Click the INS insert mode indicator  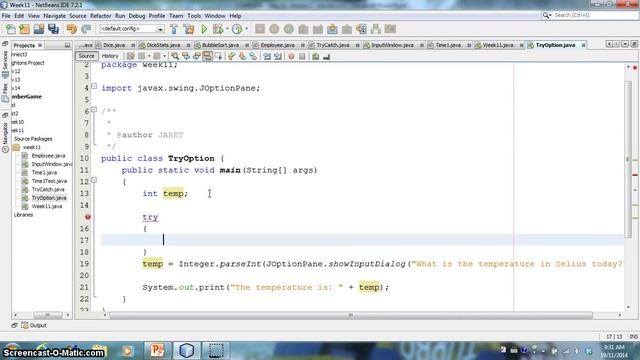633,337
